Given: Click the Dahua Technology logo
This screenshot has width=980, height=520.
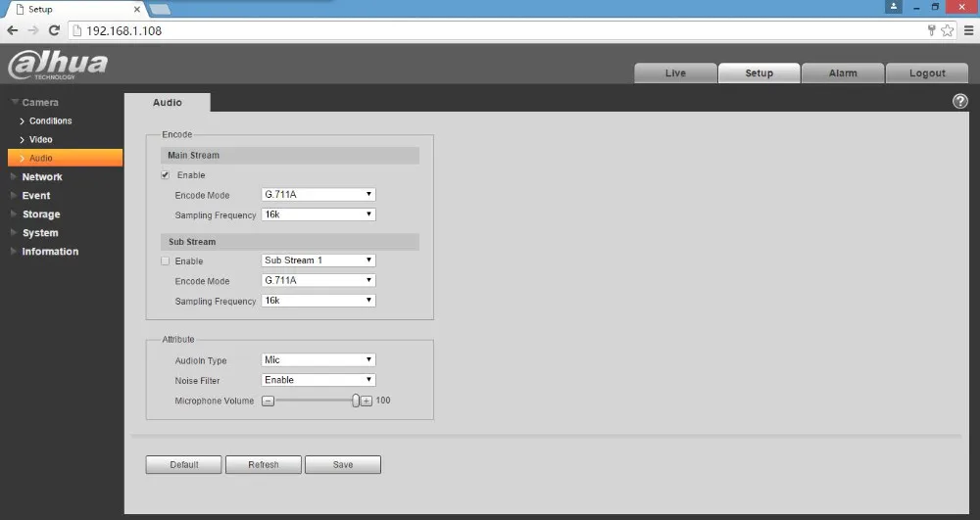Looking at the screenshot, I should click(x=58, y=65).
